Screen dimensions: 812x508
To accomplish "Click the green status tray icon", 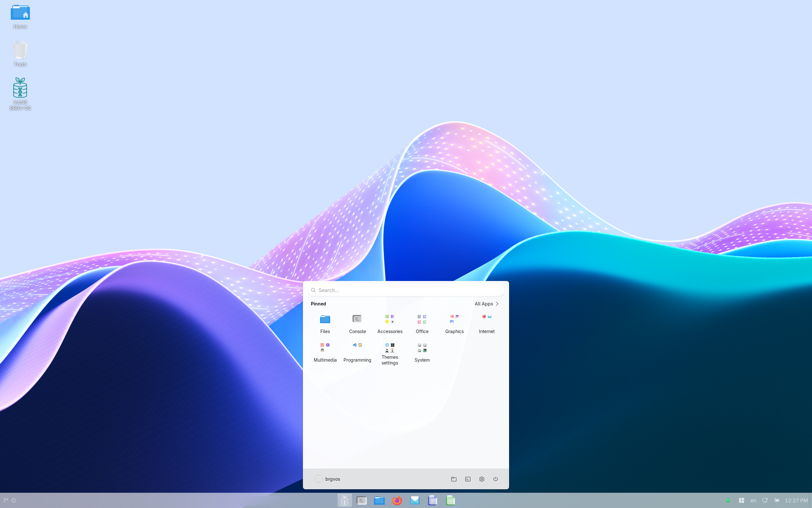I will [x=728, y=500].
